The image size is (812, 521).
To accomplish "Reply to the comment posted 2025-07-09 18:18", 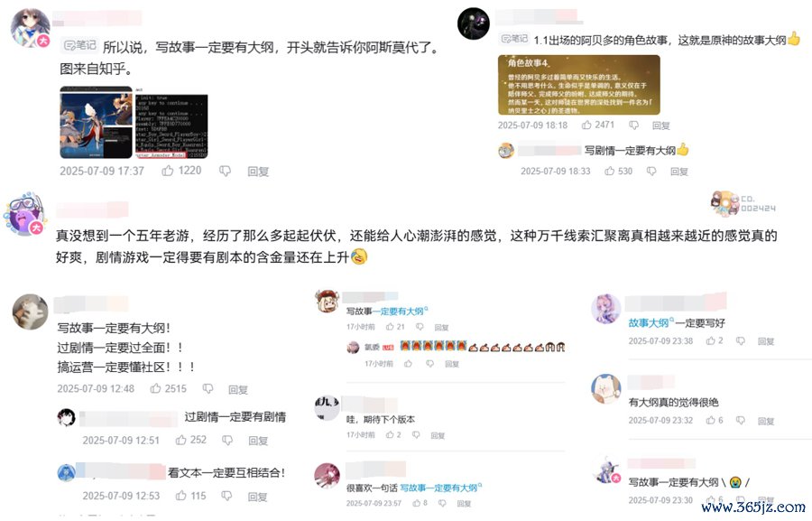I will coord(660,126).
